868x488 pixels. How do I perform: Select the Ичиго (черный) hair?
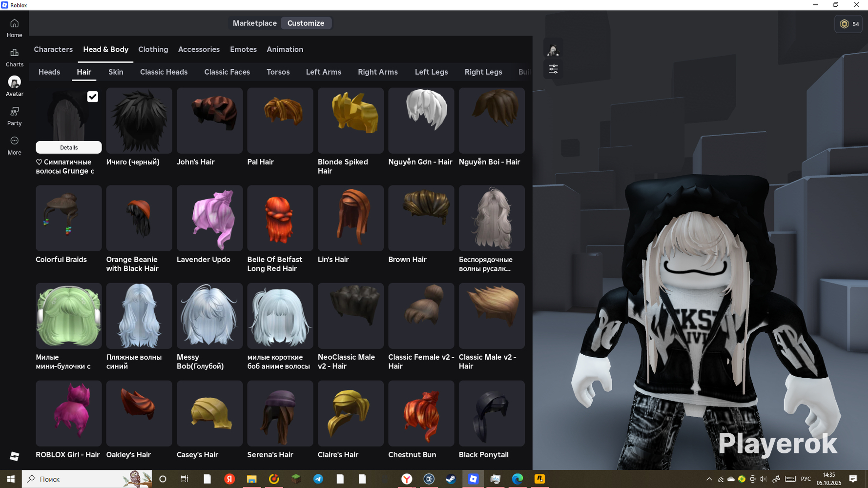coord(139,121)
